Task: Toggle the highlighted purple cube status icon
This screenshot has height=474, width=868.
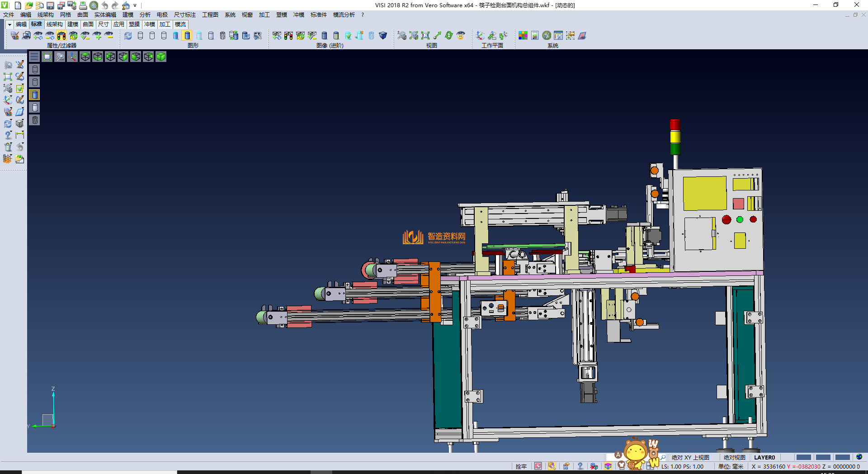Action: [608, 466]
